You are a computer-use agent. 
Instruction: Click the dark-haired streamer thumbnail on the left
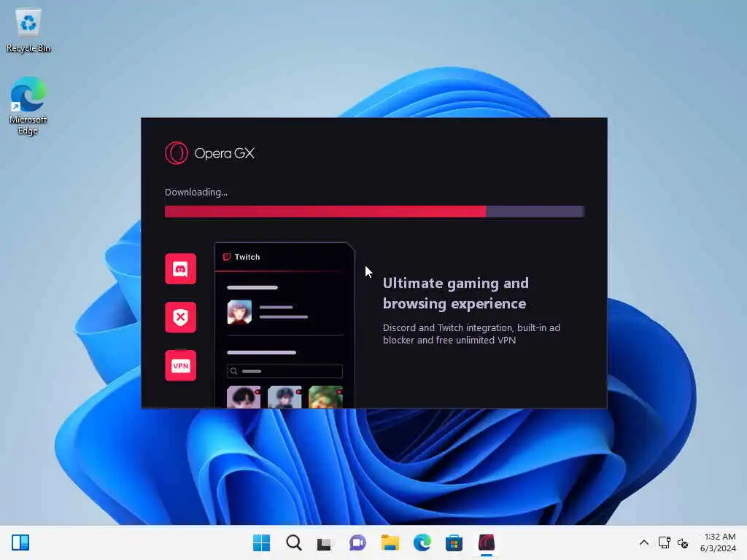click(x=244, y=397)
